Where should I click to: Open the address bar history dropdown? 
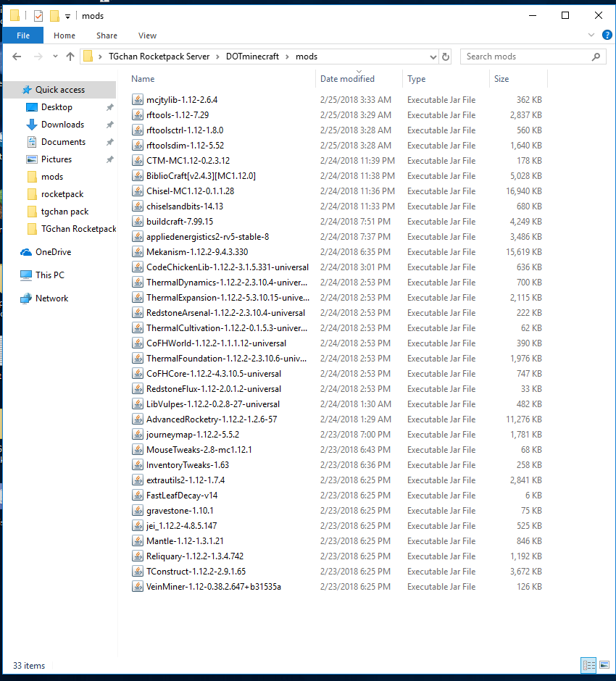[x=433, y=57]
